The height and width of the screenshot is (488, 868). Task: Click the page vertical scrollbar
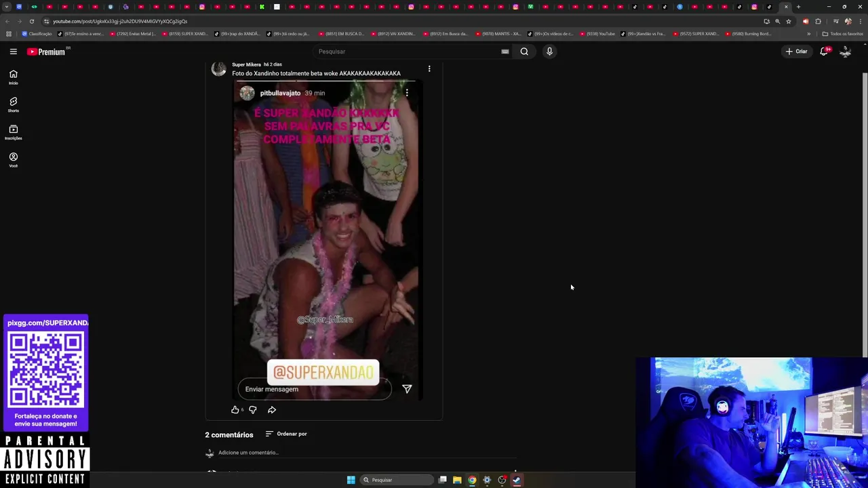coord(865,213)
